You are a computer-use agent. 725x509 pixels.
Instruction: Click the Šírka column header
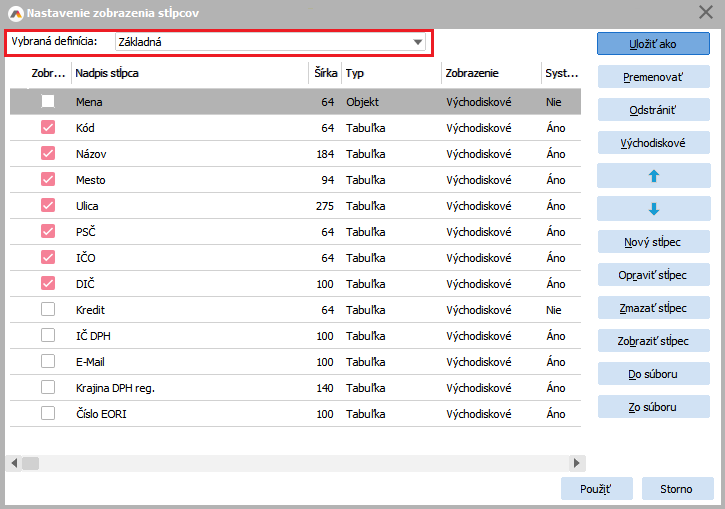click(324, 73)
